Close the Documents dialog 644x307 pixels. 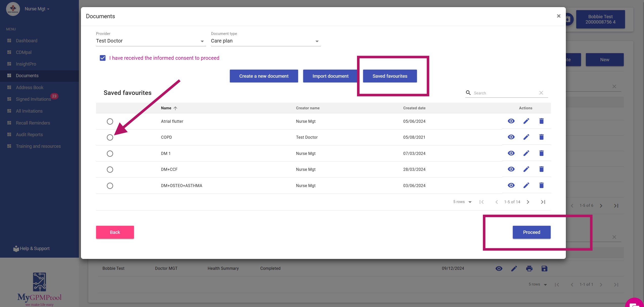tap(559, 16)
